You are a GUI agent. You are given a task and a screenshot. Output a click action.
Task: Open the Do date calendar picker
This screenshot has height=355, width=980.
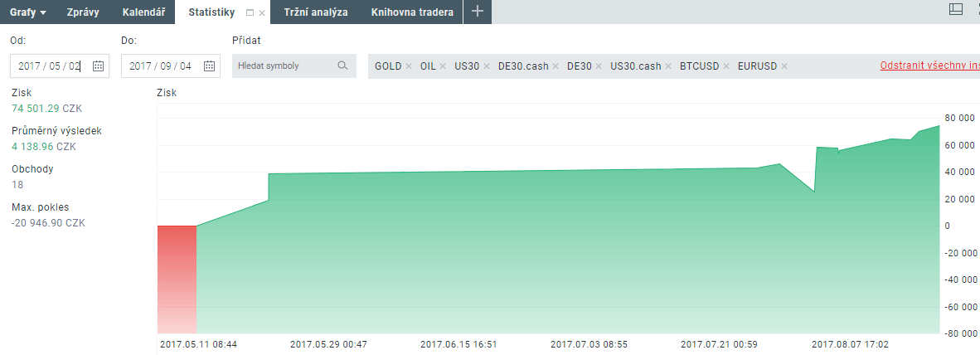pos(209,66)
